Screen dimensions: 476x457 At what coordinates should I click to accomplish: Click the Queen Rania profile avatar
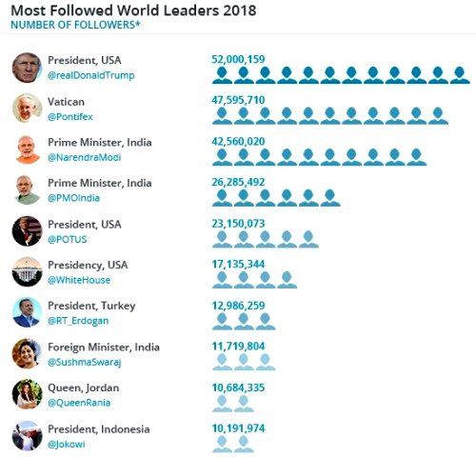coord(27,394)
